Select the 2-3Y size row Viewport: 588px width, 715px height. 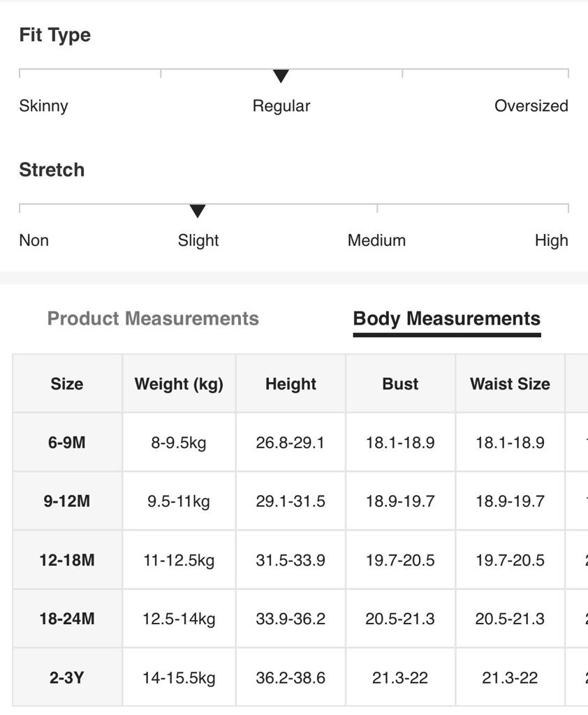67,678
